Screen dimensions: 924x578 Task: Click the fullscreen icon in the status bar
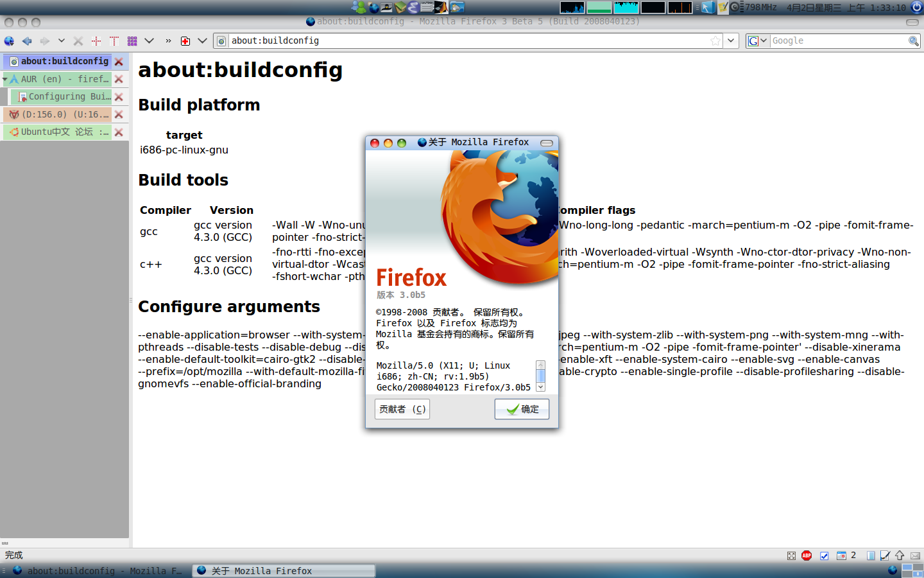(x=791, y=556)
